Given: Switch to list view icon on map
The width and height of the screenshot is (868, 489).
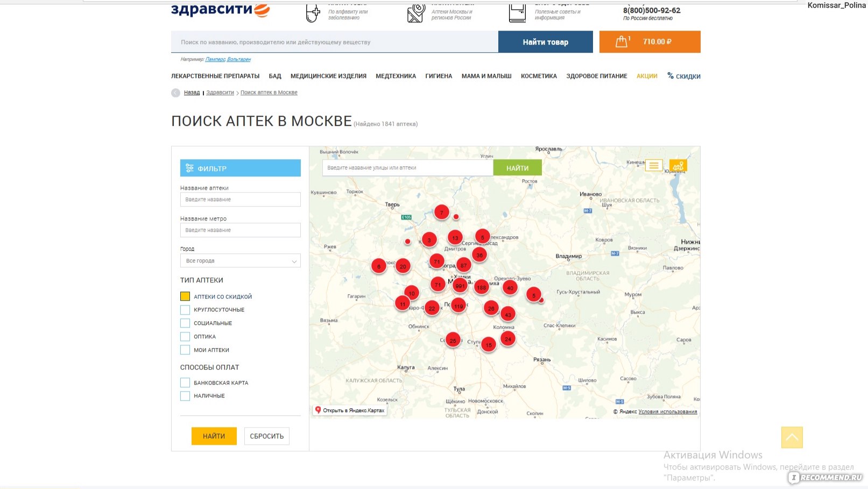Looking at the screenshot, I should pyautogui.click(x=654, y=166).
